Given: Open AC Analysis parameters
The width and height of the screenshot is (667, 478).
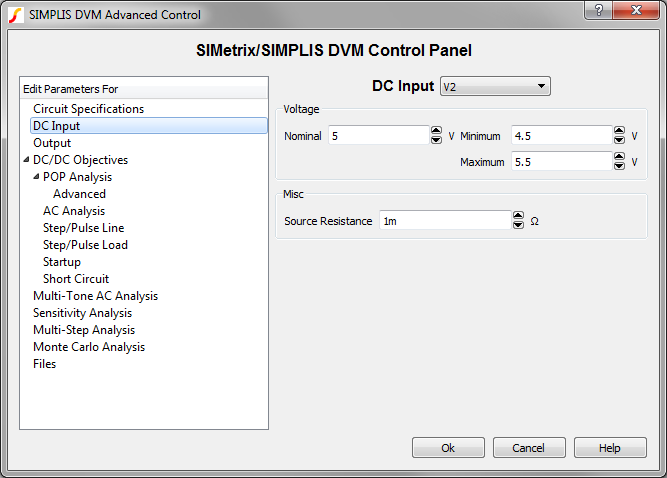Looking at the screenshot, I should click(73, 211).
